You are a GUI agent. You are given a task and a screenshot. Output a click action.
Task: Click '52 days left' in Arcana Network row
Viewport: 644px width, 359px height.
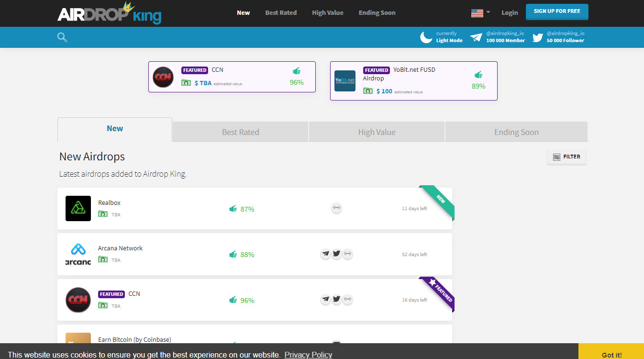[x=414, y=254]
